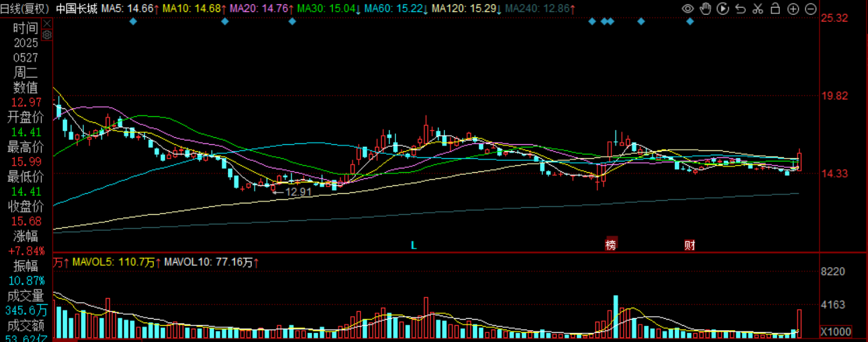Click the 最低价 label
This screenshot has width=868, height=342.
click(x=25, y=176)
